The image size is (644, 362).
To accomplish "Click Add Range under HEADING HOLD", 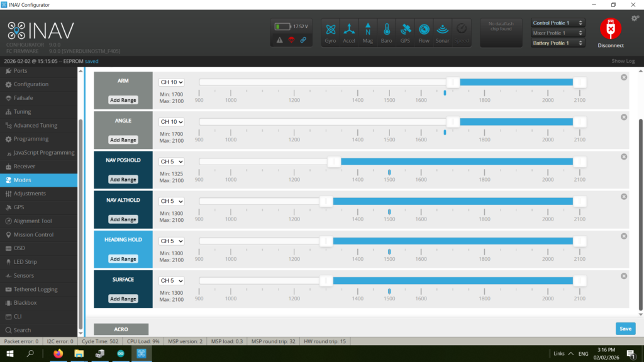I will pyautogui.click(x=123, y=259).
